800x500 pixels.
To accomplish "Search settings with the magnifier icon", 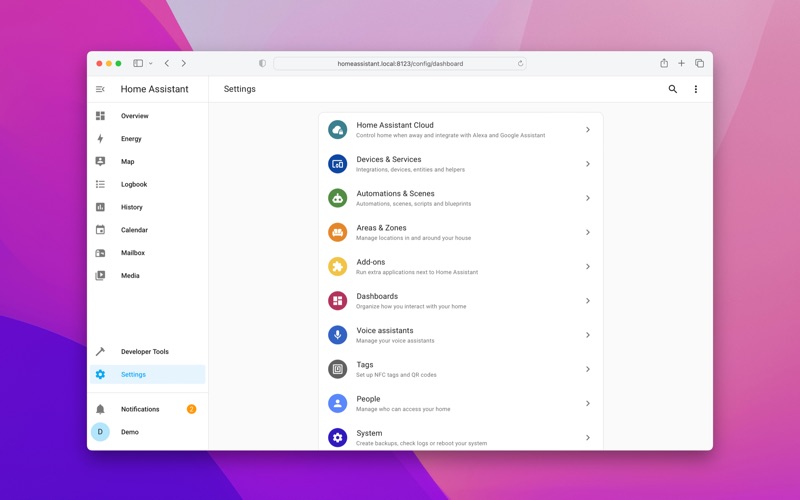I will (672, 89).
